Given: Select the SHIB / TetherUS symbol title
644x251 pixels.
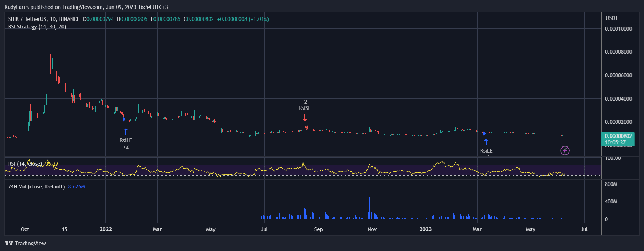Looking at the screenshot, I should 44,19.
